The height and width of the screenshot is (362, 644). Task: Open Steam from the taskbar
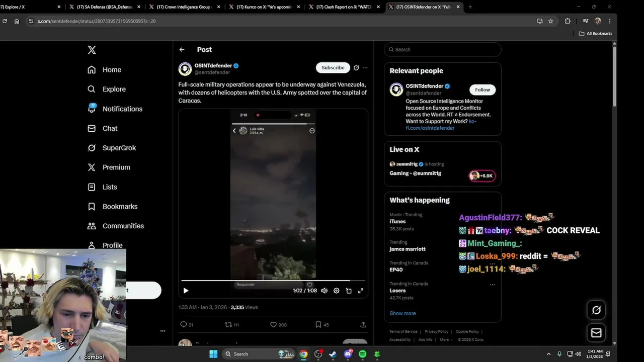click(x=333, y=354)
